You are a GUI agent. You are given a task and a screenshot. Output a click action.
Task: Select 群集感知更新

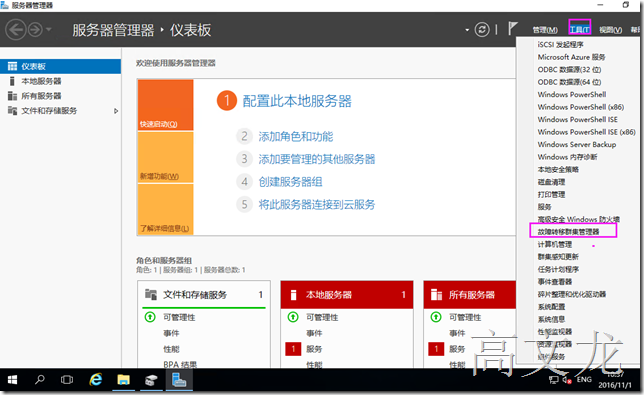[x=558, y=257]
